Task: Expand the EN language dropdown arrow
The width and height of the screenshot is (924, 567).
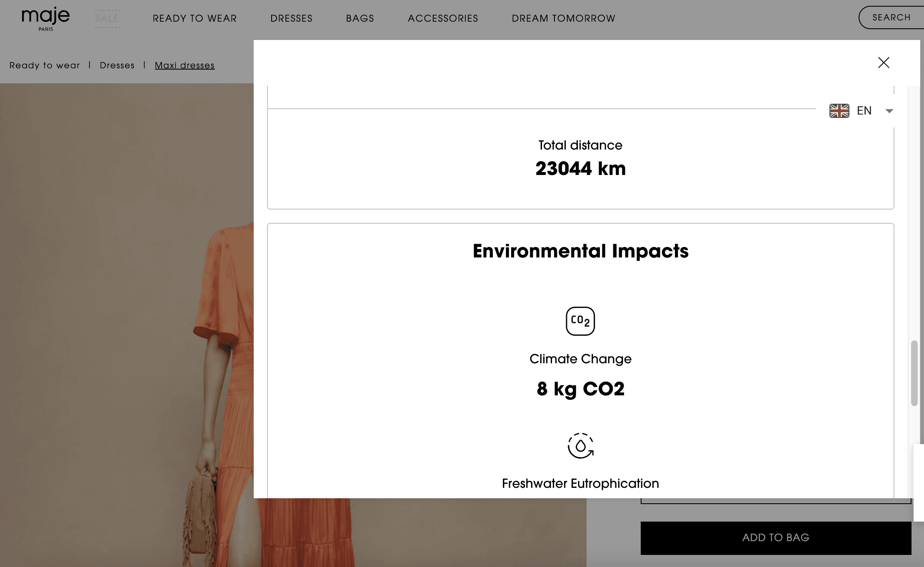Action: point(889,111)
